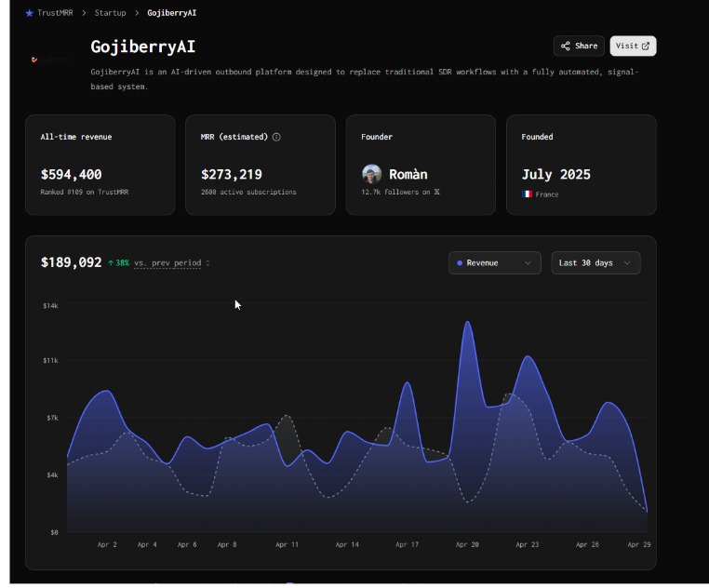Viewport: 709px width, 588px height.
Task: Toggle the vs. prev period selector
Action: click(x=172, y=263)
